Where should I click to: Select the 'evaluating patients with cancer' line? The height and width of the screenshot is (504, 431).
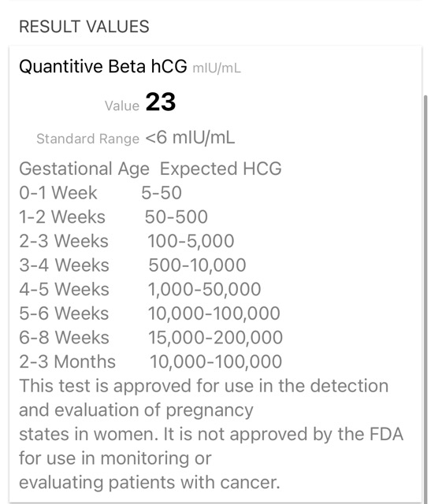click(150, 483)
